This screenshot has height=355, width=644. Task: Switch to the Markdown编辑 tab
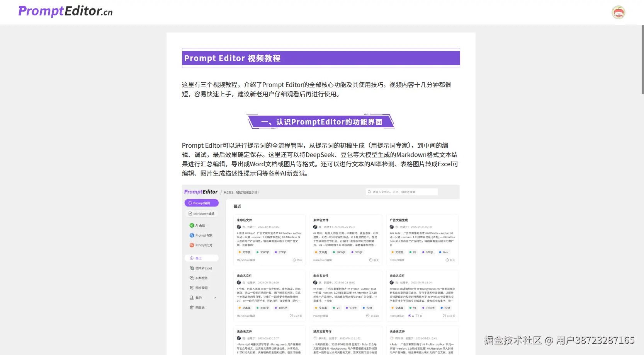click(x=201, y=213)
